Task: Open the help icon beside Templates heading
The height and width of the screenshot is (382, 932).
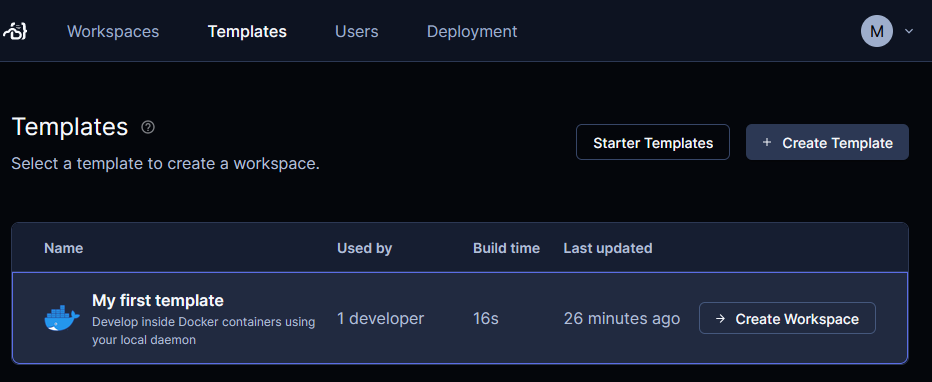Action: (148, 127)
